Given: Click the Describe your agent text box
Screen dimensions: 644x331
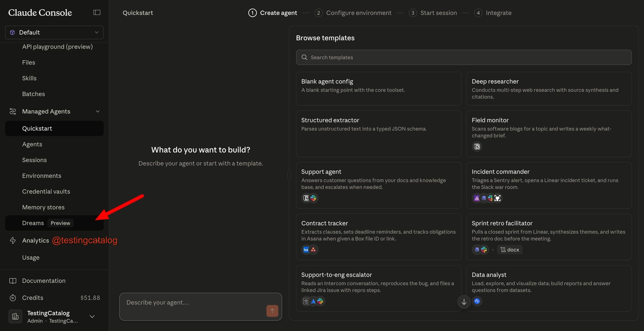Looking at the screenshot, I should click(201, 307).
